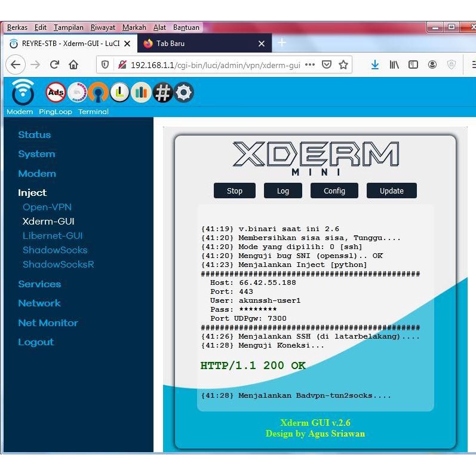Go to the browser home page icon

click(x=73, y=65)
